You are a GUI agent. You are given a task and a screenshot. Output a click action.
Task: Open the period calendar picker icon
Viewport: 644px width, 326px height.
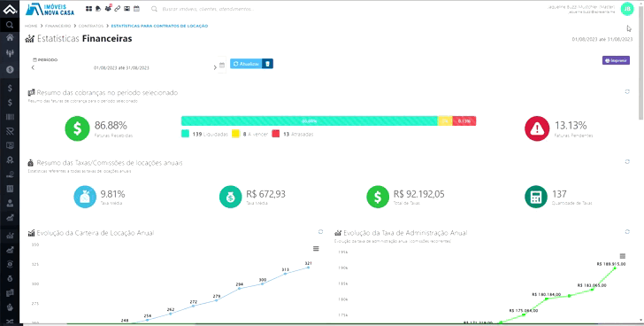(x=222, y=65)
